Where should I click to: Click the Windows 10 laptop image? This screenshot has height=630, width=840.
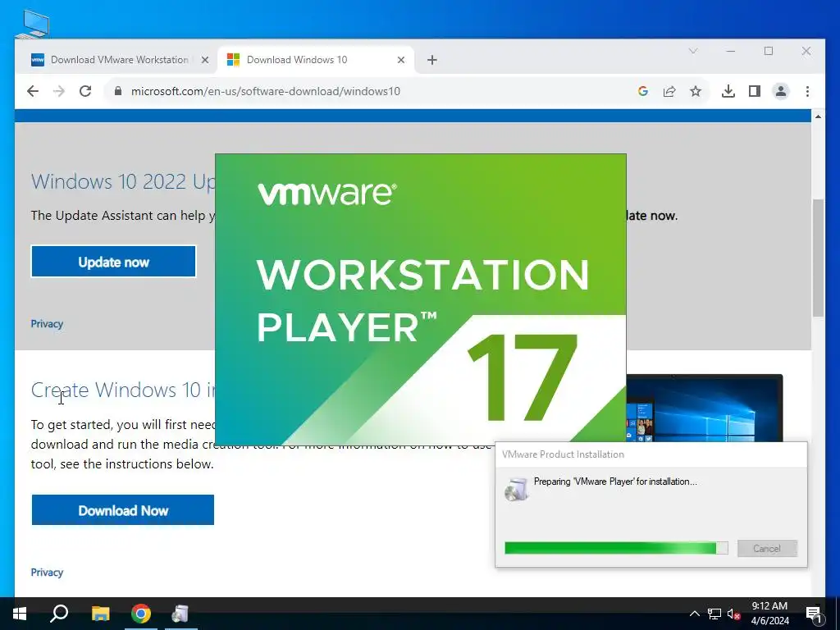pyautogui.click(x=705, y=409)
